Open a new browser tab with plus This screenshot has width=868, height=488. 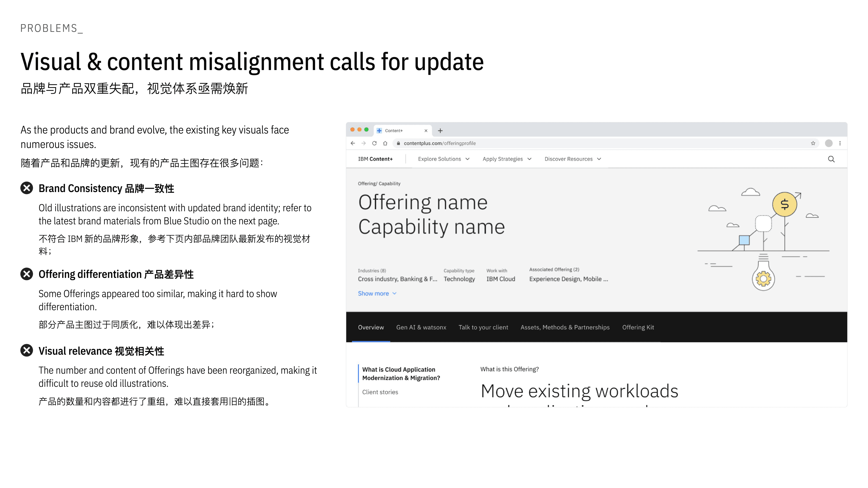(x=440, y=131)
